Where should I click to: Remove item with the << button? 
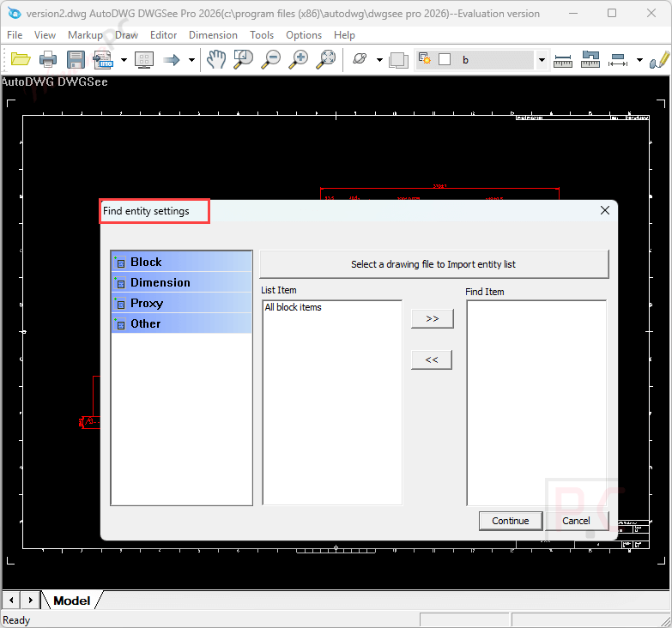pos(432,359)
